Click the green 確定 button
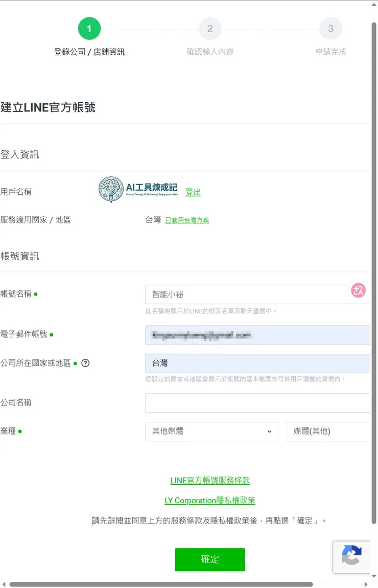378x588 pixels. click(210, 559)
